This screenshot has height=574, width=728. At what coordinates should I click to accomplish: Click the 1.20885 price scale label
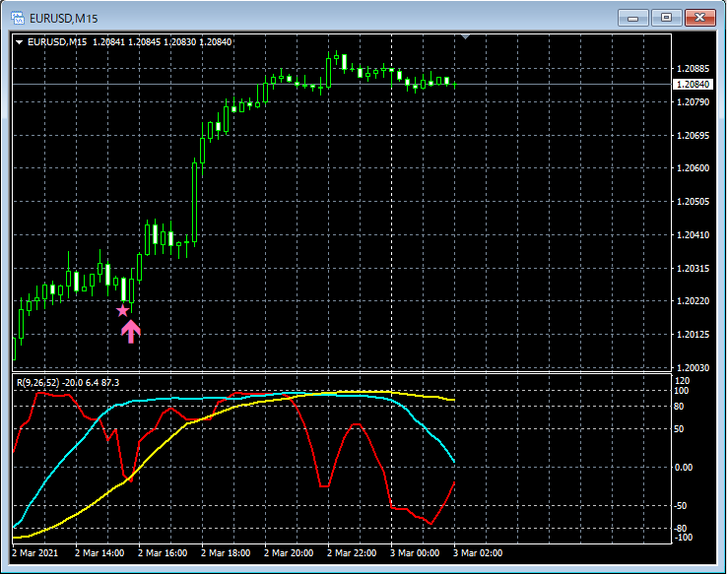click(693, 69)
